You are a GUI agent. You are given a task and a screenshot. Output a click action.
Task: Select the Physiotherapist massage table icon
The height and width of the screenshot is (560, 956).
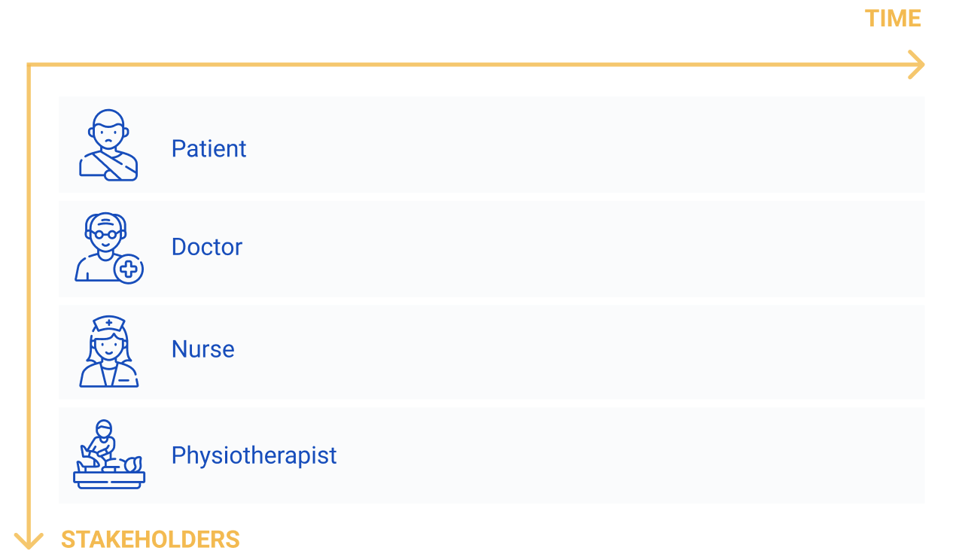[109, 455]
